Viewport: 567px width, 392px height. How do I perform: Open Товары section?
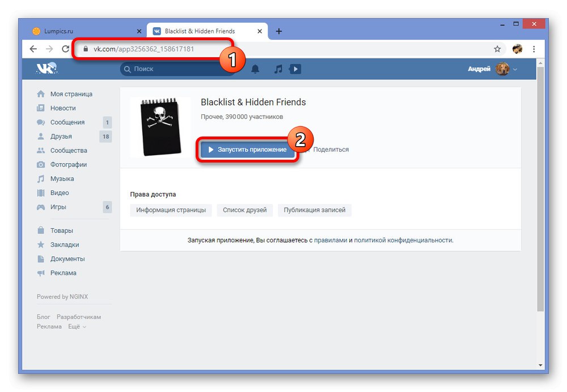point(61,231)
